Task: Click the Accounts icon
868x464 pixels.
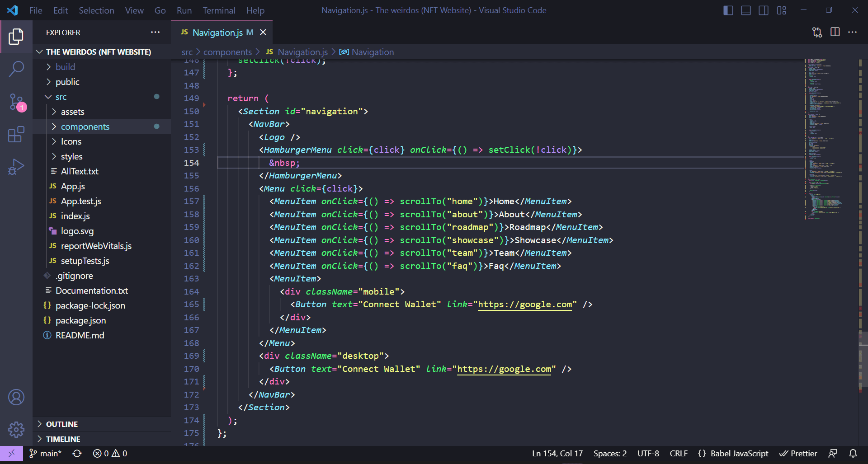Action: tap(16, 397)
